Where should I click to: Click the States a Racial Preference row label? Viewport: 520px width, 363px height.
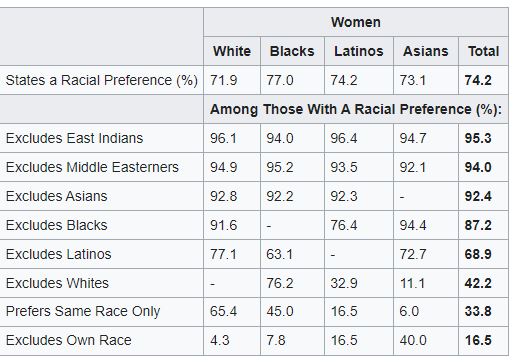coord(102,80)
